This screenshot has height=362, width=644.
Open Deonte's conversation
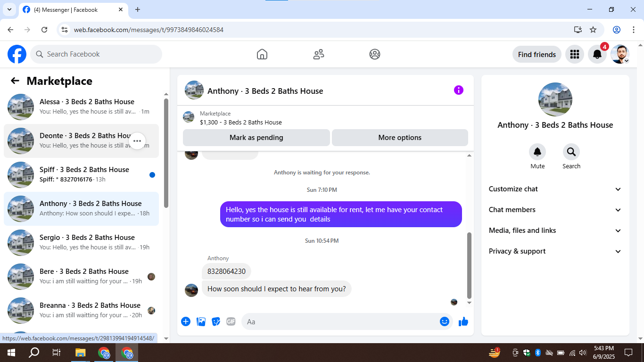pyautogui.click(x=81, y=141)
